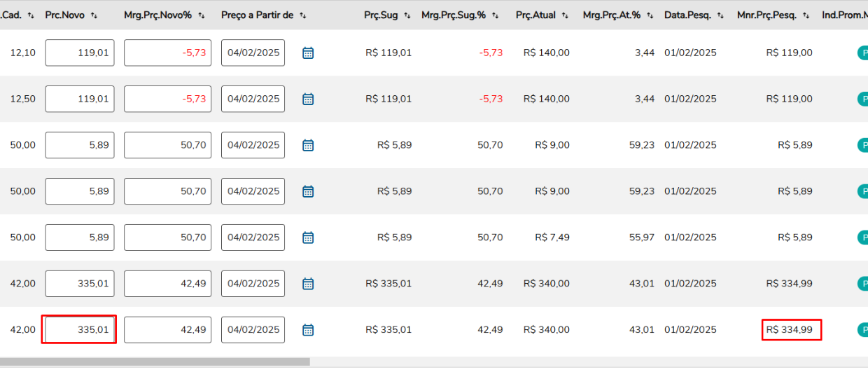Click the negative margin field in the 12,10 row
Image resolution: width=868 pixels, height=372 pixels.
pos(167,53)
